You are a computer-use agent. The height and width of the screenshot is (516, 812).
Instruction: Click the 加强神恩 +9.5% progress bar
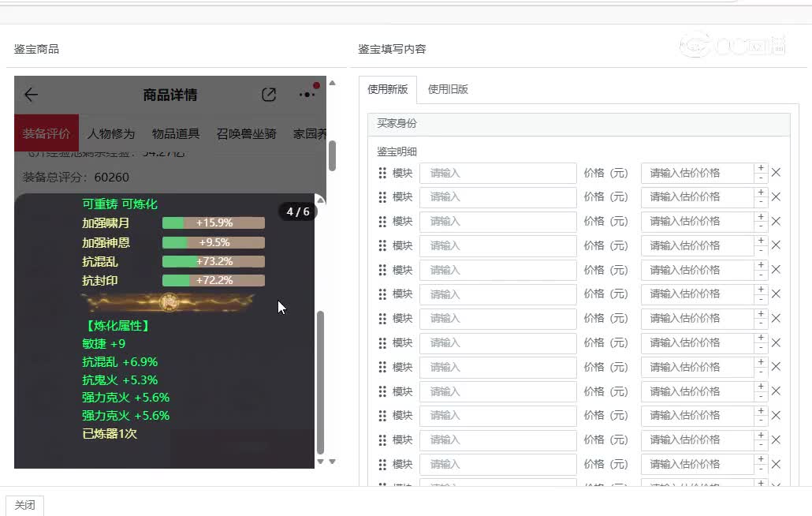214,242
